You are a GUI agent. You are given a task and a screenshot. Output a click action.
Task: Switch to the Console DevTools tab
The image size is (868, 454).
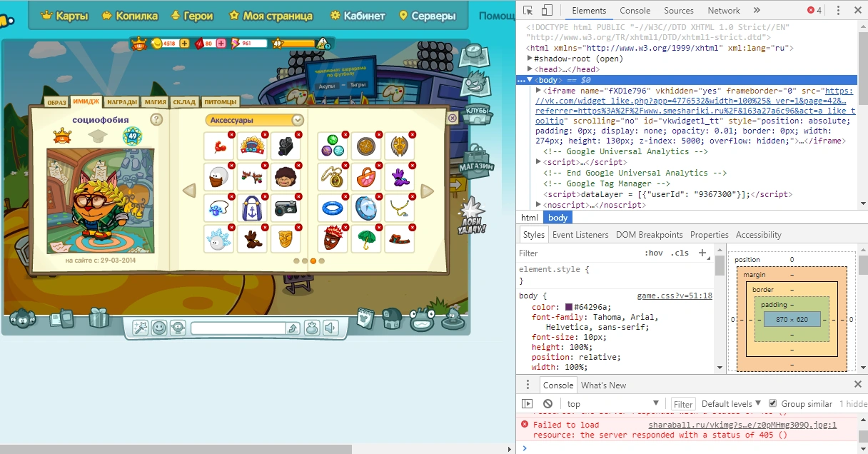pos(635,11)
